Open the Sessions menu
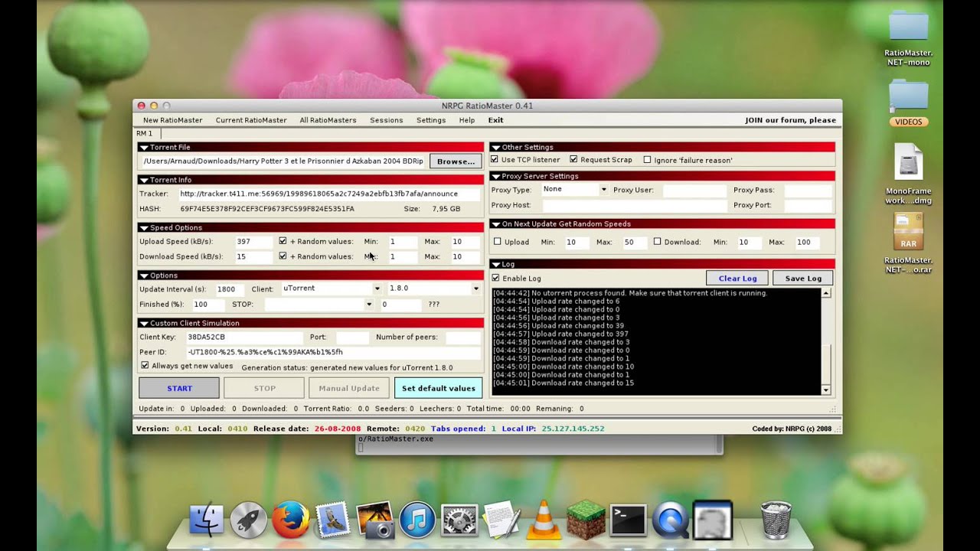980x551 pixels. click(386, 120)
